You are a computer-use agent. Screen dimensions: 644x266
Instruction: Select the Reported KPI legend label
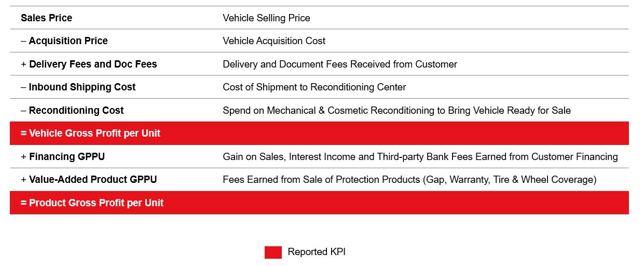(317, 252)
